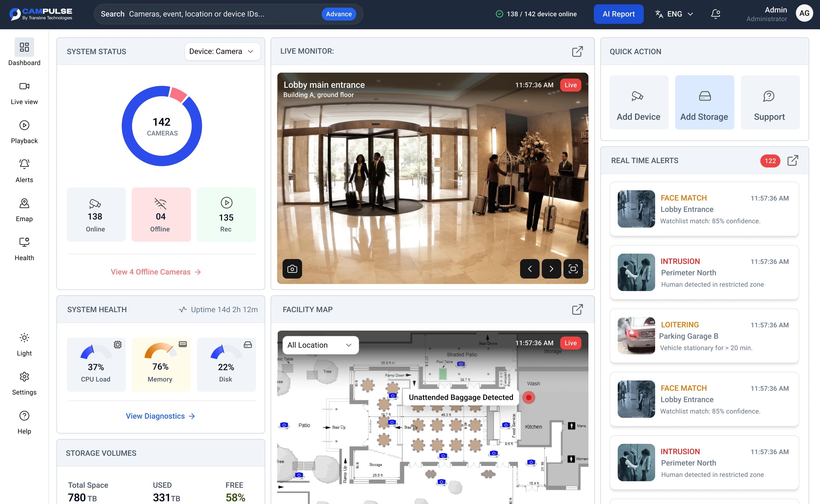Click the red offline donut chart segment
The height and width of the screenshot is (504, 820).
point(178,94)
